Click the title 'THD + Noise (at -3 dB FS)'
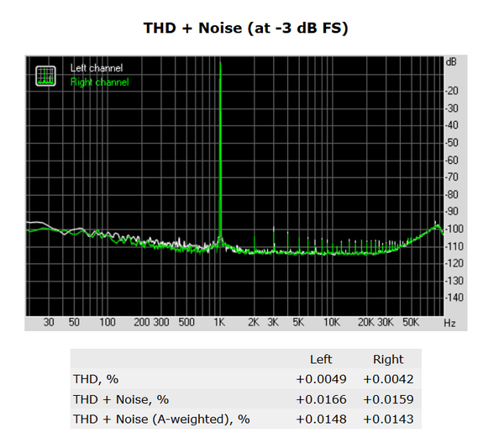The height and width of the screenshot is (438, 504). (x=246, y=28)
